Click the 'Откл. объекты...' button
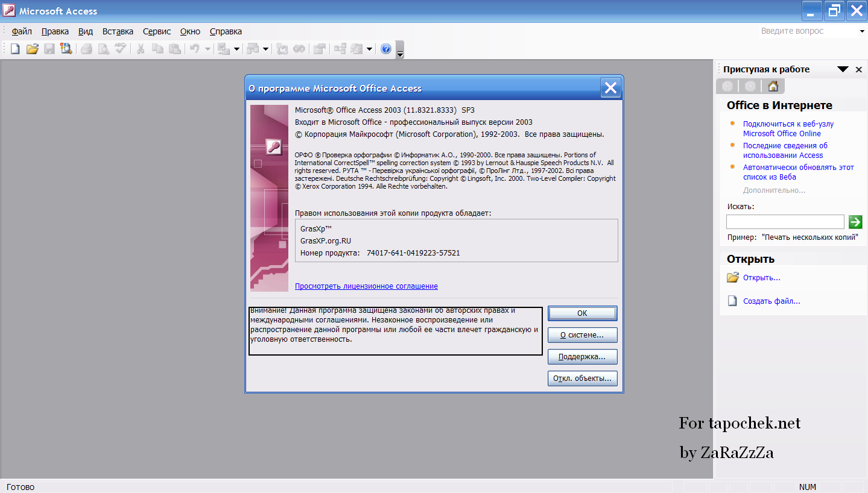Screen dimensions: 868x493 point(582,378)
